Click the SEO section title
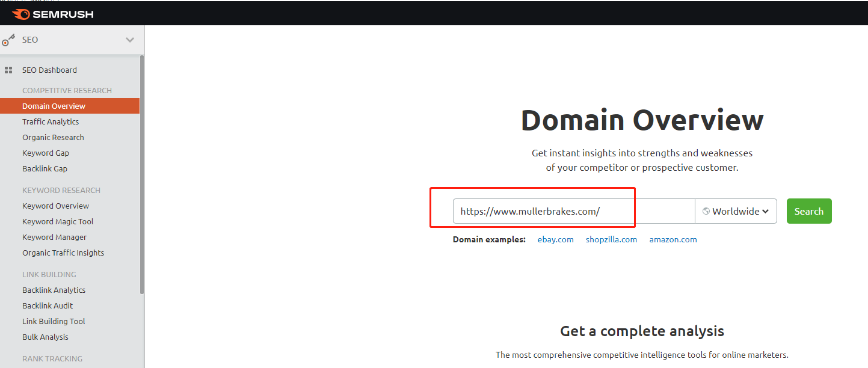The height and width of the screenshot is (368, 868). [x=30, y=40]
